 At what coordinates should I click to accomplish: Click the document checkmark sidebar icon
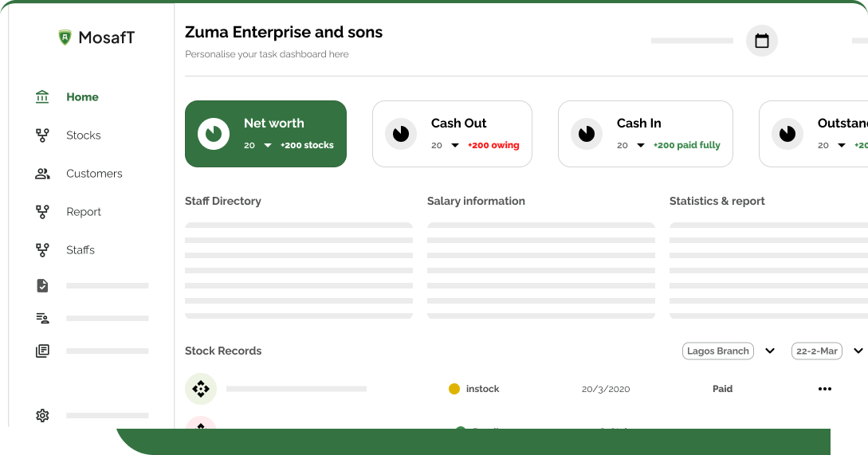(x=42, y=285)
